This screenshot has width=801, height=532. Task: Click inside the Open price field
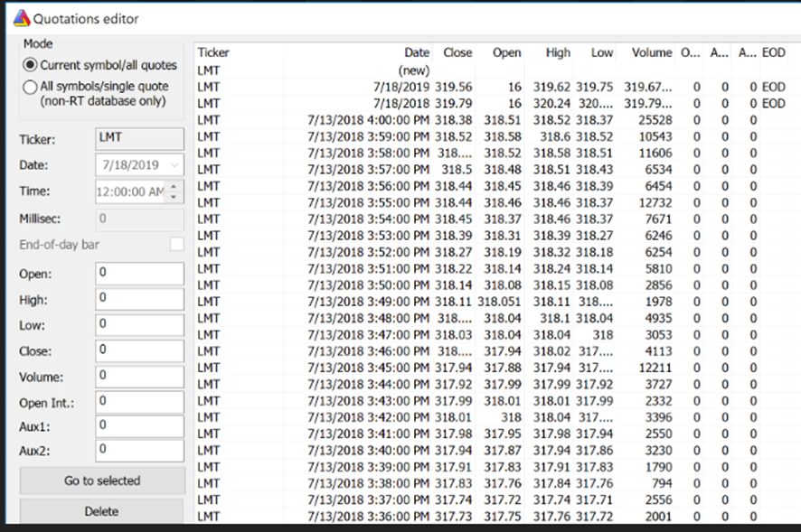(x=139, y=274)
